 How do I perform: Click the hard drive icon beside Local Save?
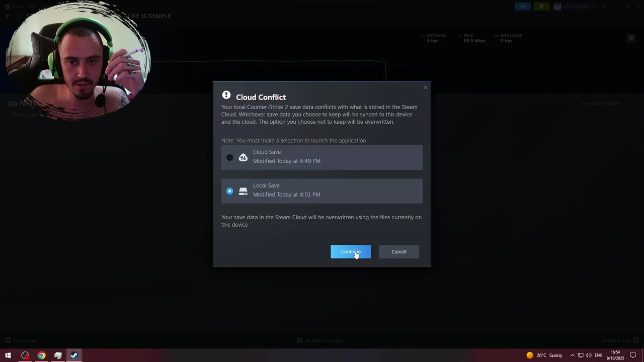tap(243, 192)
